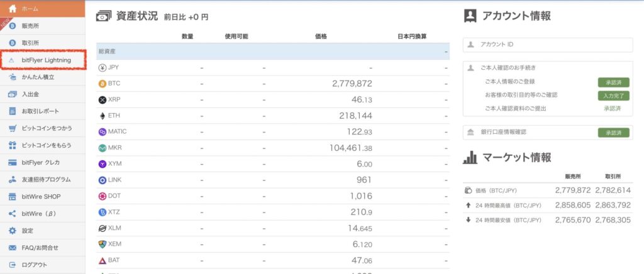This screenshot has height=274, width=644.
Task: Click the home icon in sidebar
Action: tap(13, 8)
